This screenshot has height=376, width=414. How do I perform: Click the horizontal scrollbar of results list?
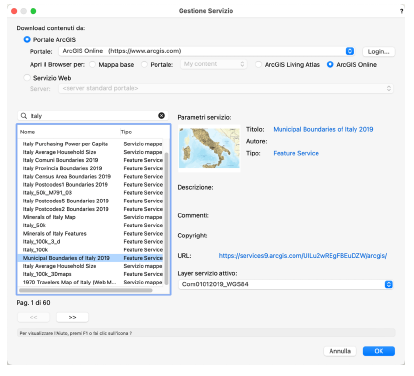(x=86, y=290)
